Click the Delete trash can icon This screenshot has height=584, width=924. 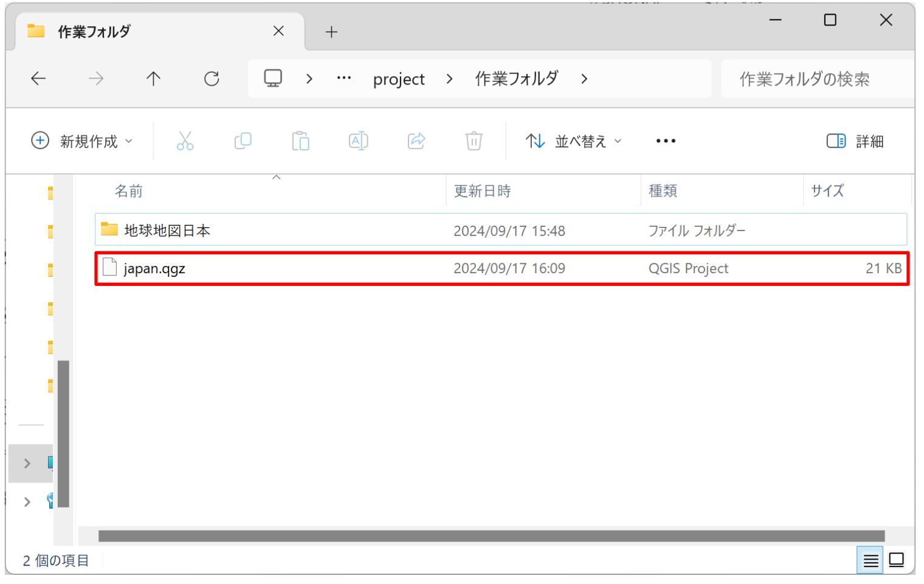(474, 141)
